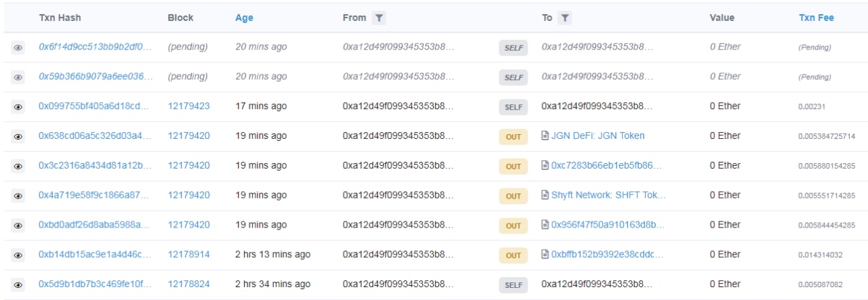Viewport: 868px width, 300px height.
Task: Open transaction hash 0xbd0adf26d8aba5988a
Action: point(96,225)
